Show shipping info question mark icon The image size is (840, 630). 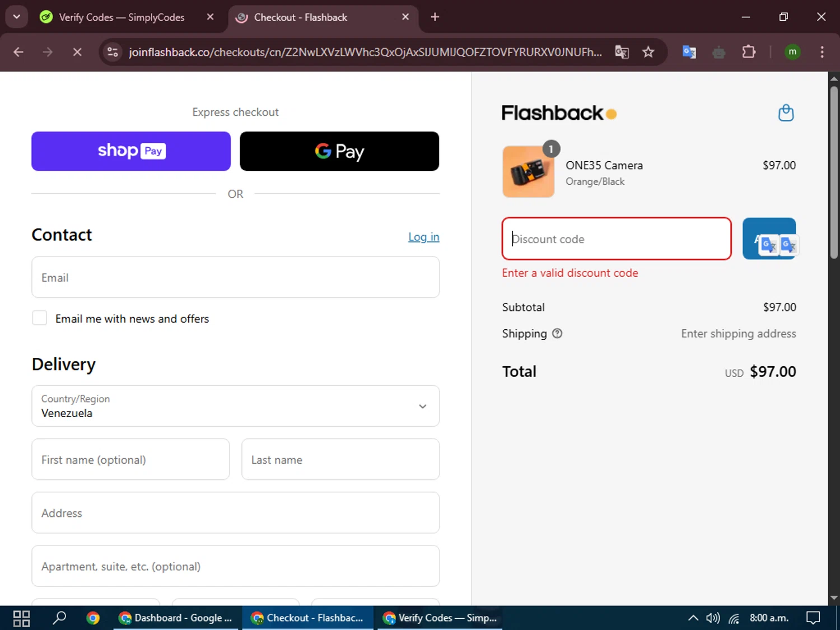tap(557, 334)
